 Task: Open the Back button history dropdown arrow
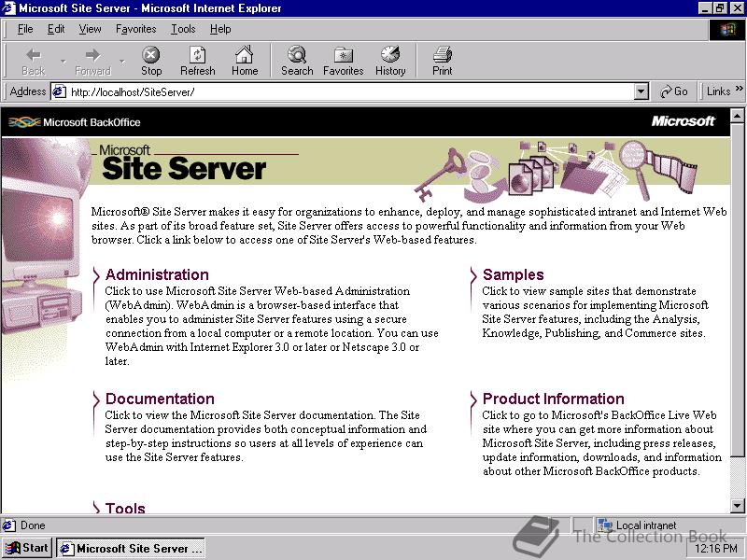point(63,62)
